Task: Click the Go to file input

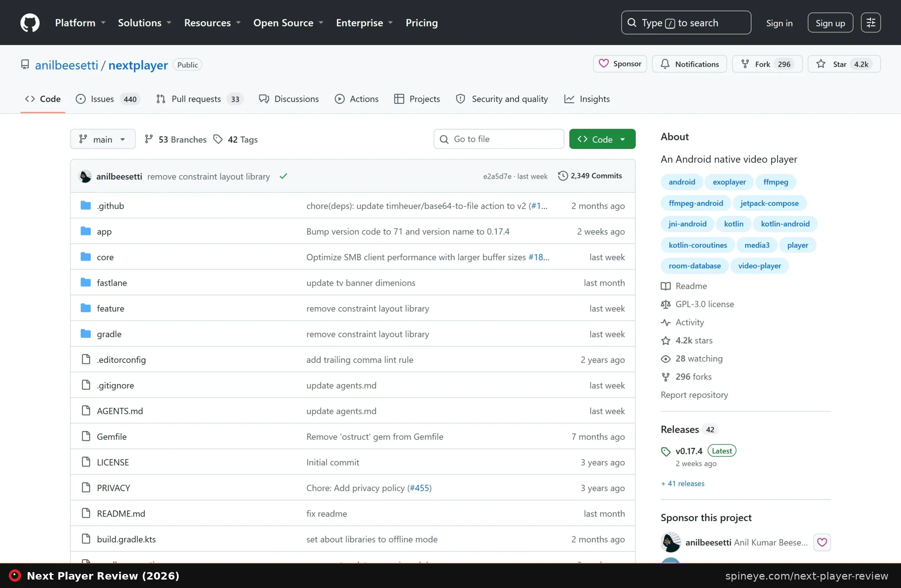Action: point(499,139)
